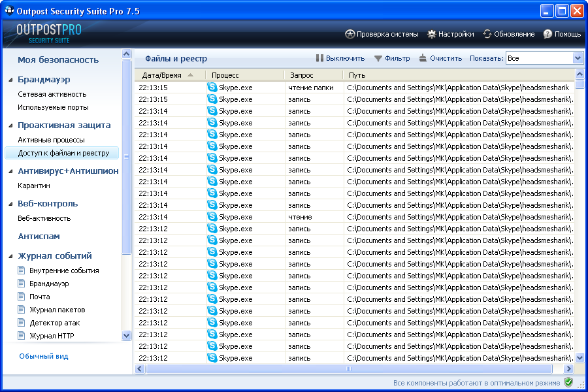Screen dimensions: 588x392
Task: Click the Проверка системы label
Action: [x=387, y=34]
